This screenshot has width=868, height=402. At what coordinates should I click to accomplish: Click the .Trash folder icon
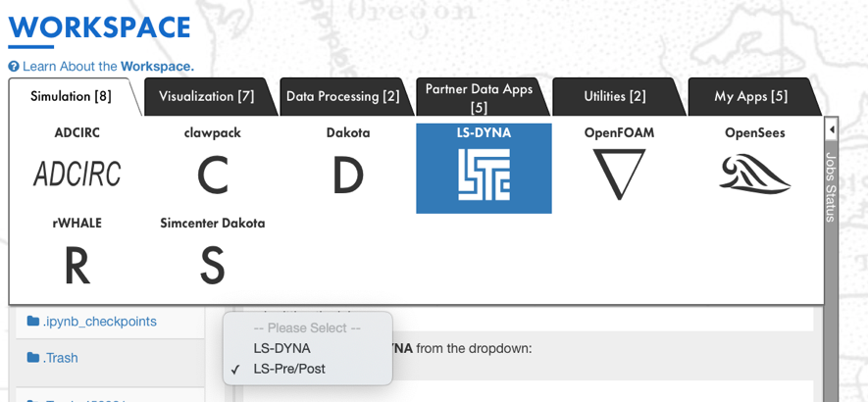pyautogui.click(x=33, y=357)
